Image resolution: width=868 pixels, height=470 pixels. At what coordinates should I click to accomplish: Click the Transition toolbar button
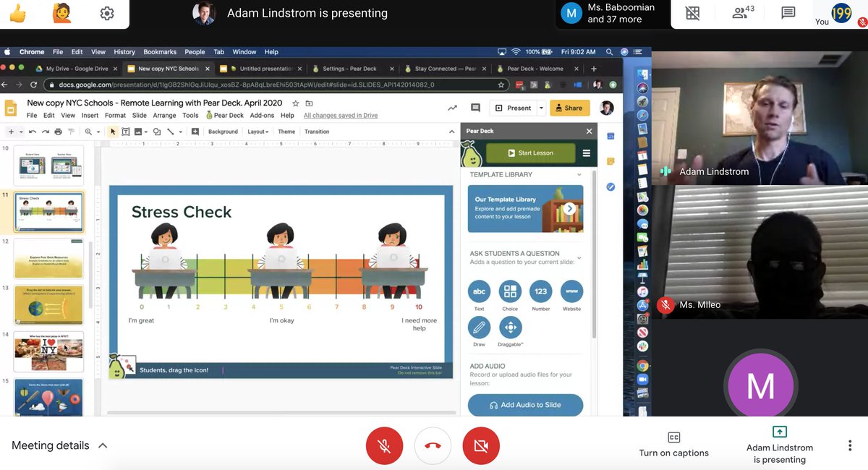pyautogui.click(x=317, y=132)
